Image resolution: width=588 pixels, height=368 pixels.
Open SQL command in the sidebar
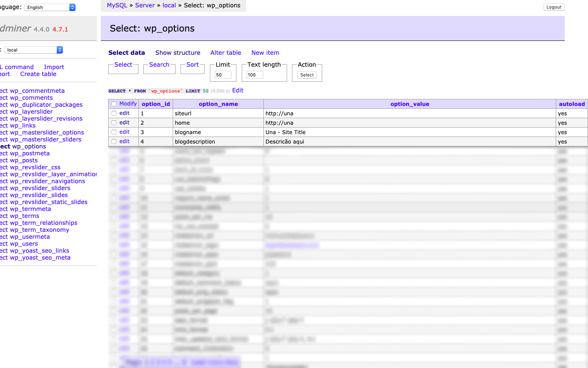point(17,67)
